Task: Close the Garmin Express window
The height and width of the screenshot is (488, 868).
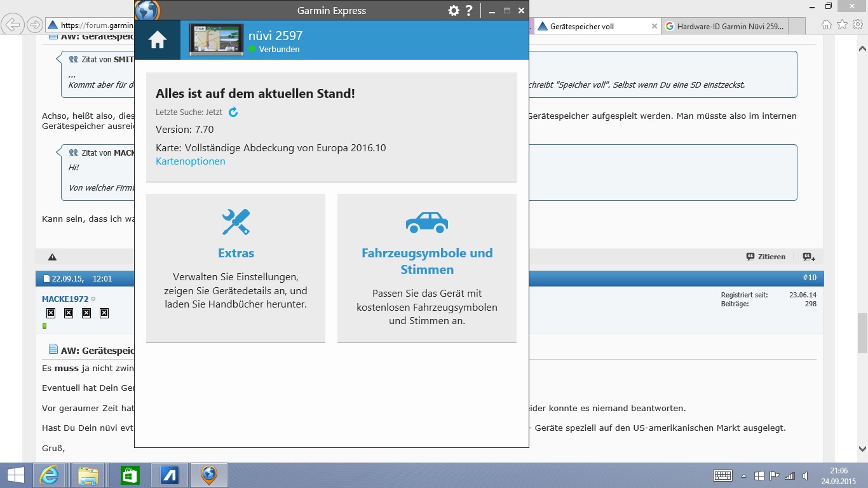Action: coord(521,11)
